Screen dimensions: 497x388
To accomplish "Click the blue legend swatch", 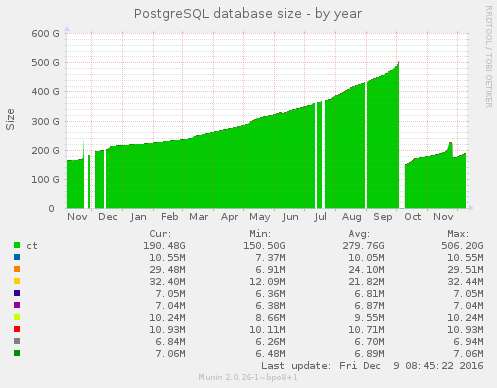I will [x=17, y=257].
